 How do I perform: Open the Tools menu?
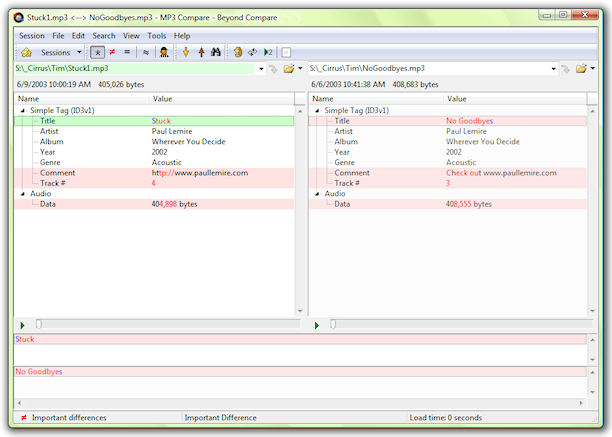157,36
